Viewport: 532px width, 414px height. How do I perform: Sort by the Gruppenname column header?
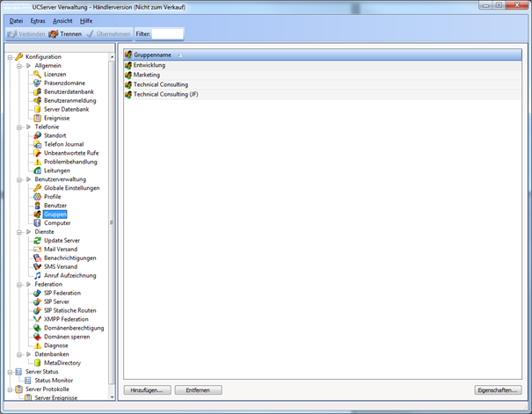pos(323,54)
